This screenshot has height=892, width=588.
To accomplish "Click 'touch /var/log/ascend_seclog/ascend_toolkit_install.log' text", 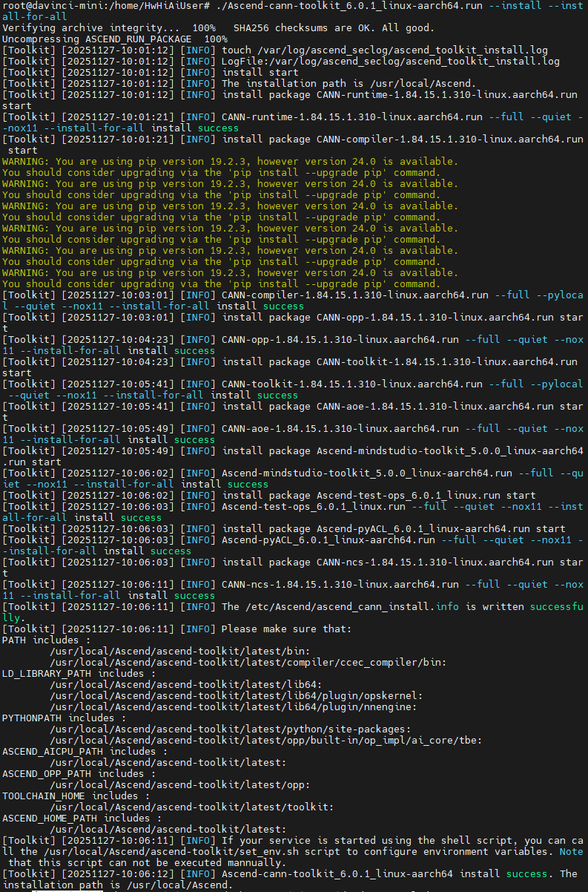I will click(x=385, y=50).
